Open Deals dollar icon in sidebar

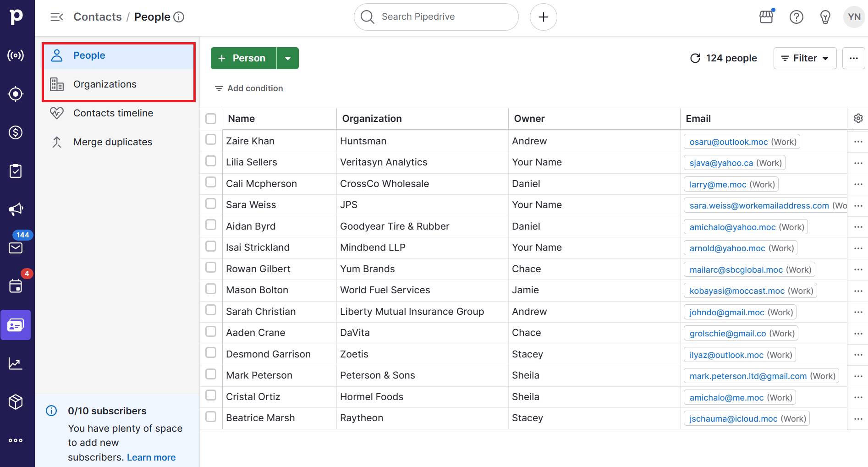pyautogui.click(x=16, y=132)
